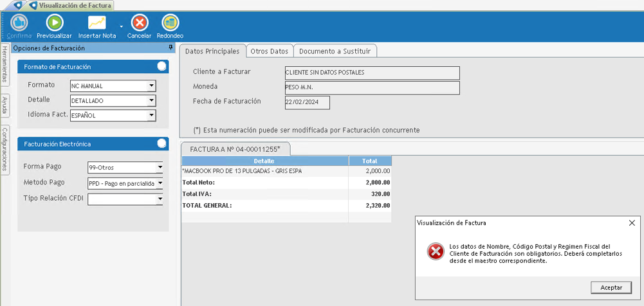
Task: Click the Fecha de Facturación date field
Action: [x=307, y=103]
